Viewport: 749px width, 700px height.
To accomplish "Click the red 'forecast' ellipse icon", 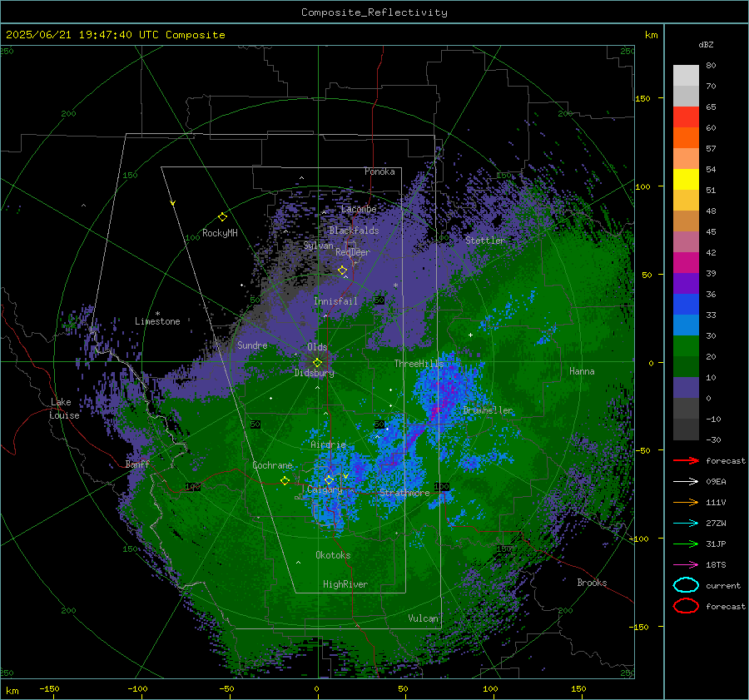I will [x=686, y=606].
